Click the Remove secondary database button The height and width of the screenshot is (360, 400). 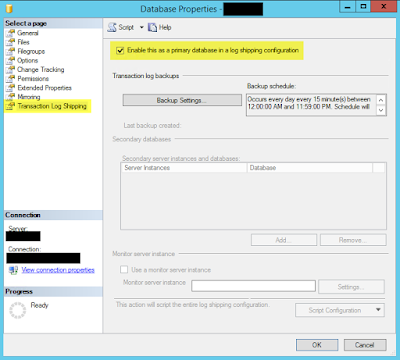[353, 240]
